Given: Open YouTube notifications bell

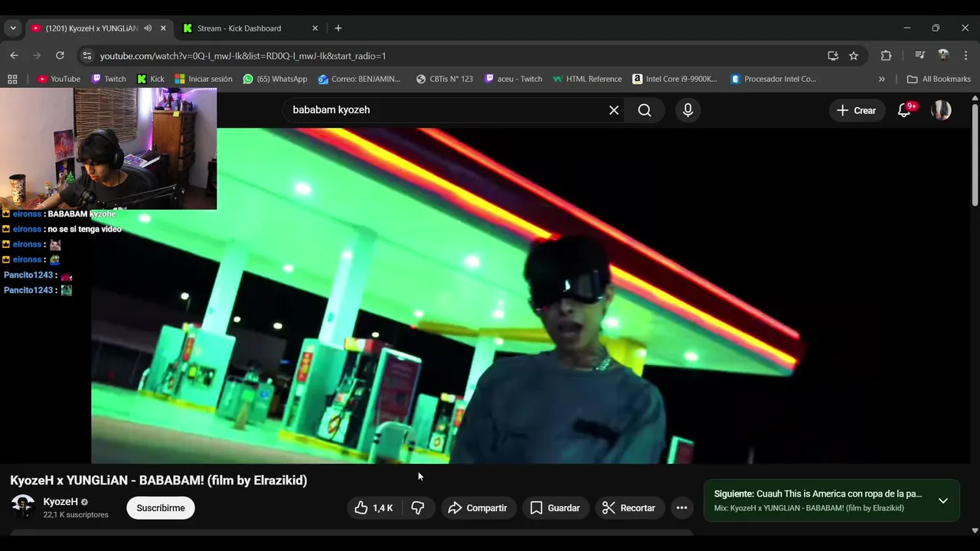Looking at the screenshot, I should [904, 110].
